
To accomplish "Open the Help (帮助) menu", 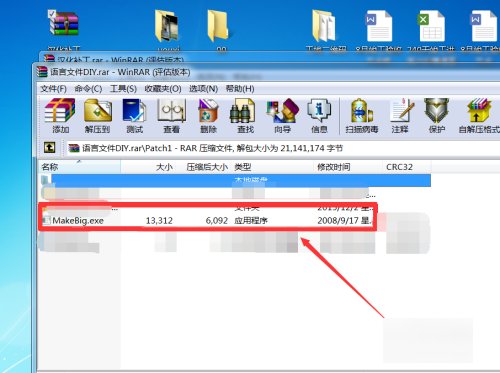I will [240, 89].
